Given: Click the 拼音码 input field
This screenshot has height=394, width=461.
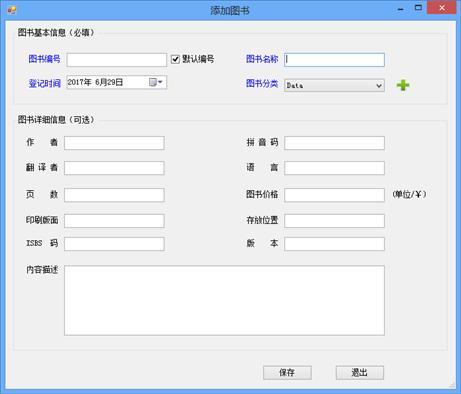Looking at the screenshot, I should 334,143.
